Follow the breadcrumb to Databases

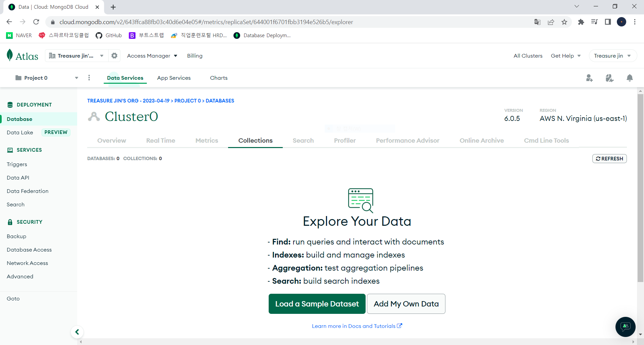click(x=220, y=101)
